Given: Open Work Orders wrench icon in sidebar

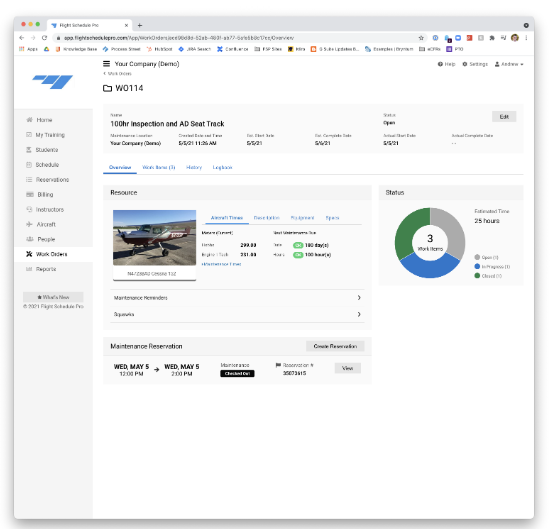Looking at the screenshot, I should pyautogui.click(x=29, y=254).
